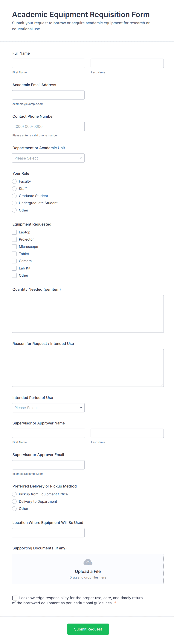
Task: Click the First Name field under Full Name
Action: tap(48, 63)
